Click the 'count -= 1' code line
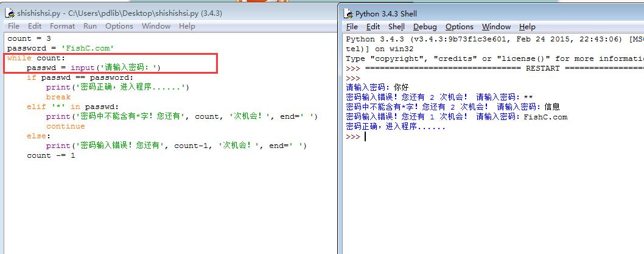 coord(51,156)
